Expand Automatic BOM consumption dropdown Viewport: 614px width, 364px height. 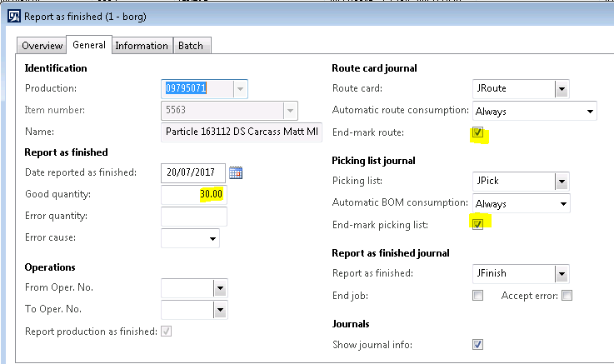(563, 203)
